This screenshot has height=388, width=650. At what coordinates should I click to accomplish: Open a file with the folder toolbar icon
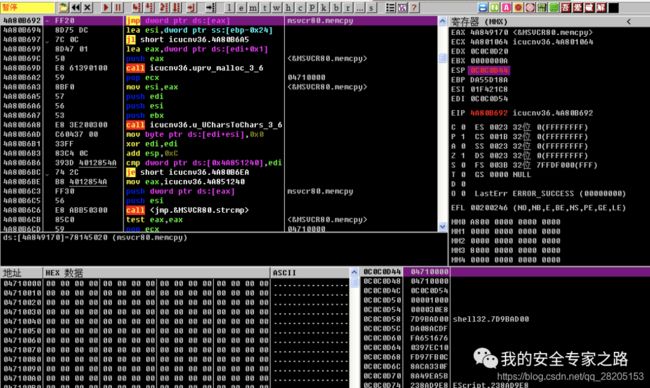[63, 7]
